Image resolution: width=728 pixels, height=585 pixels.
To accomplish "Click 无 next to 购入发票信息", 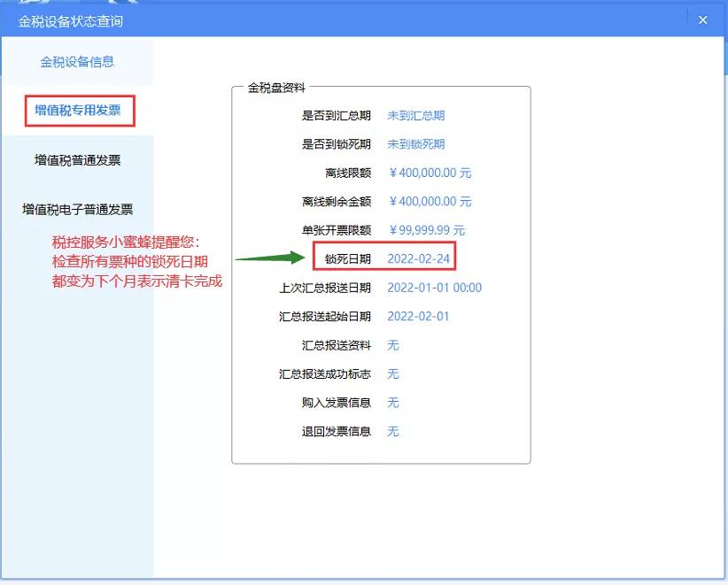I will pyautogui.click(x=392, y=403).
